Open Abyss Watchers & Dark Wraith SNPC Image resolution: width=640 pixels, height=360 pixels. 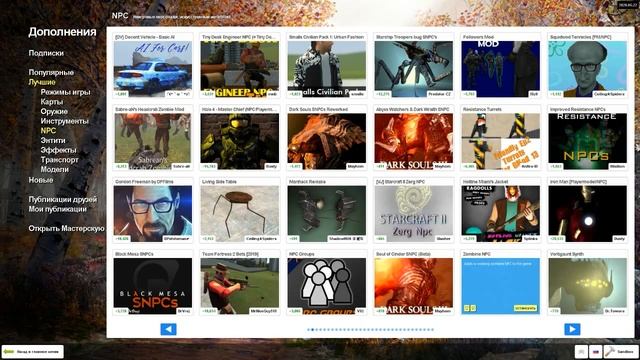pyautogui.click(x=413, y=141)
